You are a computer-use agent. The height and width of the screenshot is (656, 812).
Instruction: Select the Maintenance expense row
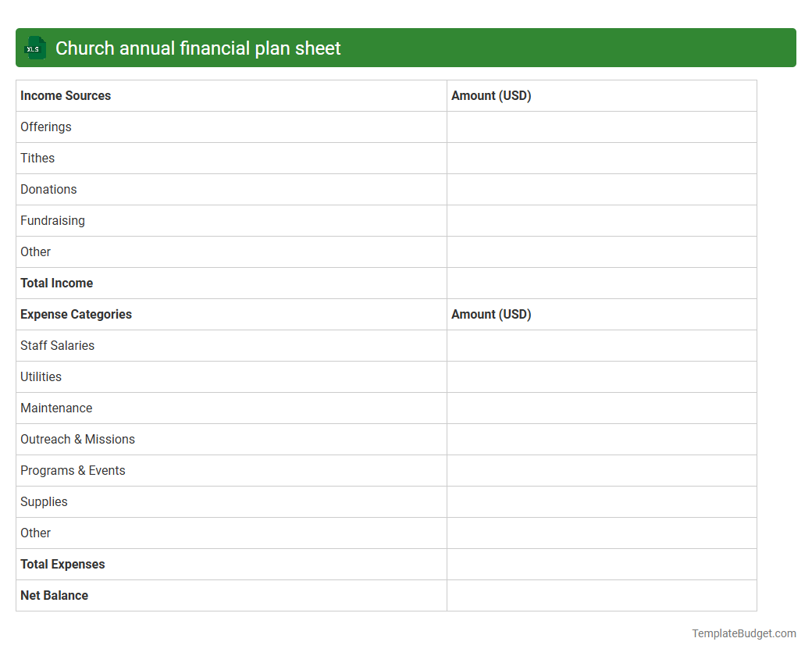point(56,408)
